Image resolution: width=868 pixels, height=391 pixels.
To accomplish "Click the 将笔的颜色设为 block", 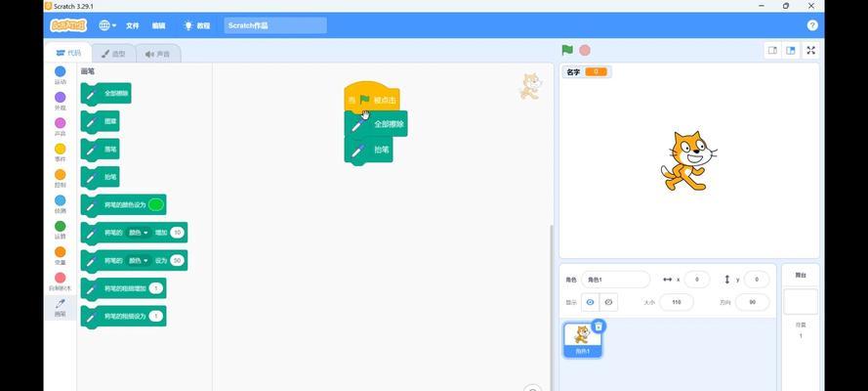I will [x=123, y=205].
